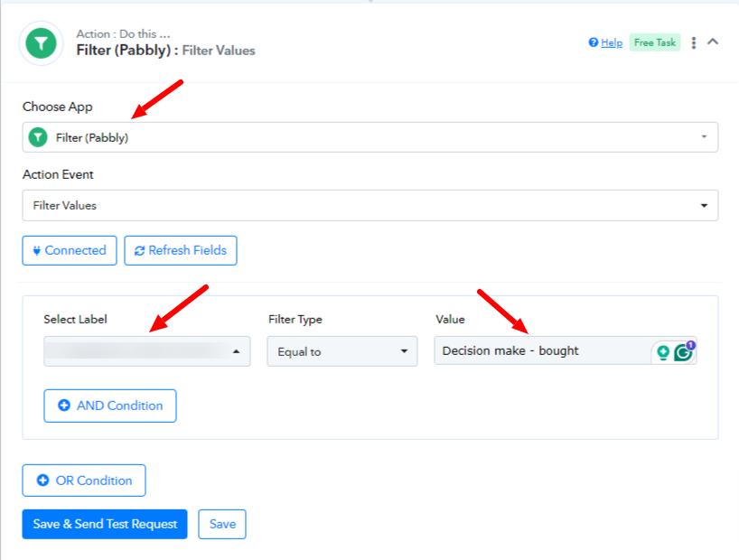Open the Filter Type Equal to dropdown

(x=342, y=351)
